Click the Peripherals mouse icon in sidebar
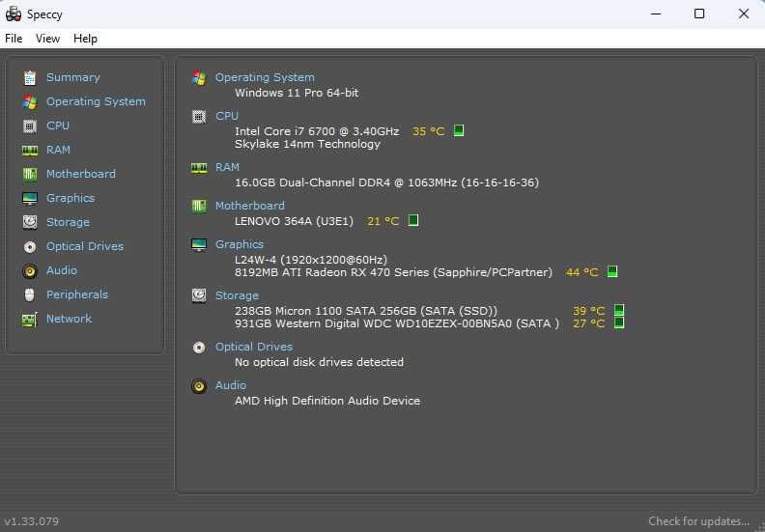The height and width of the screenshot is (532, 765). click(30, 295)
